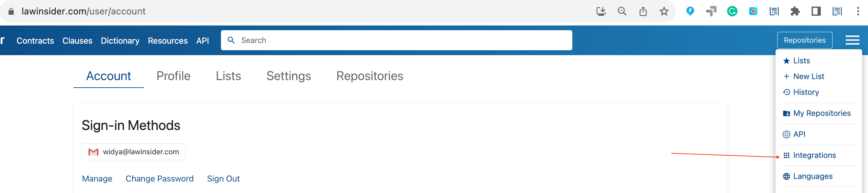Open Languages menu option
This screenshot has width=868, height=193.
(812, 176)
